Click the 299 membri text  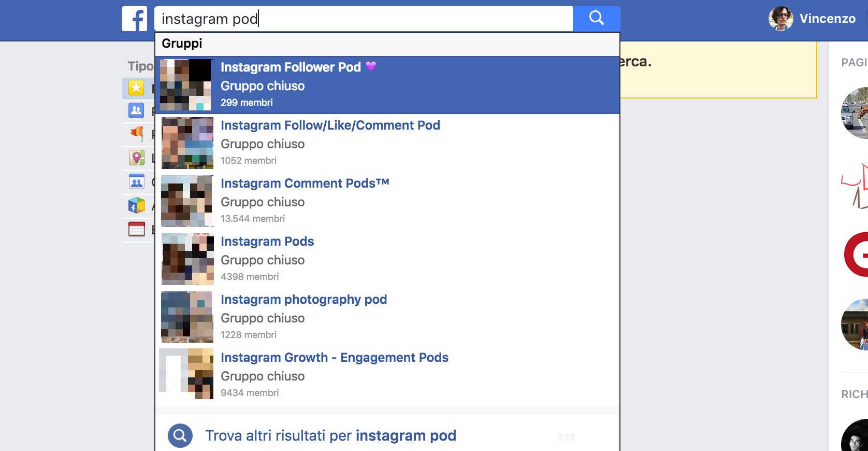pos(247,103)
